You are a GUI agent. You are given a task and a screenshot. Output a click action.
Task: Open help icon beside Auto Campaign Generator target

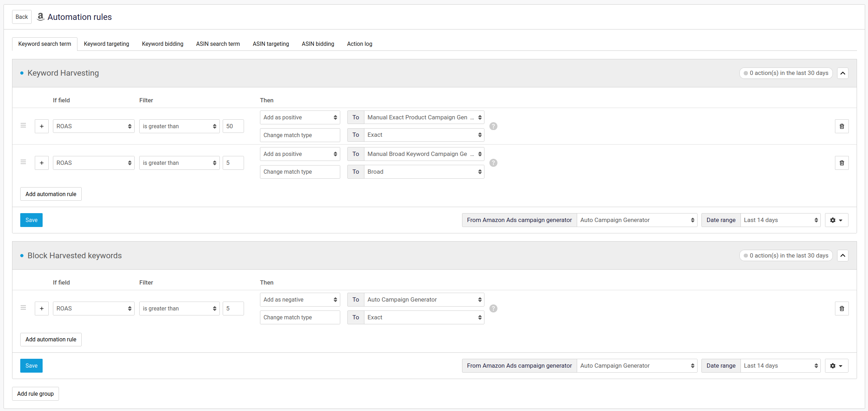click(493, 308)
